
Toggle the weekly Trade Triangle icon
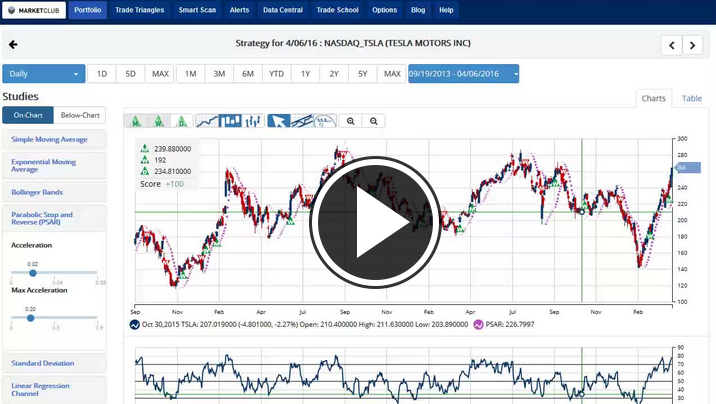pyautogui.click(x=158, y=121)
